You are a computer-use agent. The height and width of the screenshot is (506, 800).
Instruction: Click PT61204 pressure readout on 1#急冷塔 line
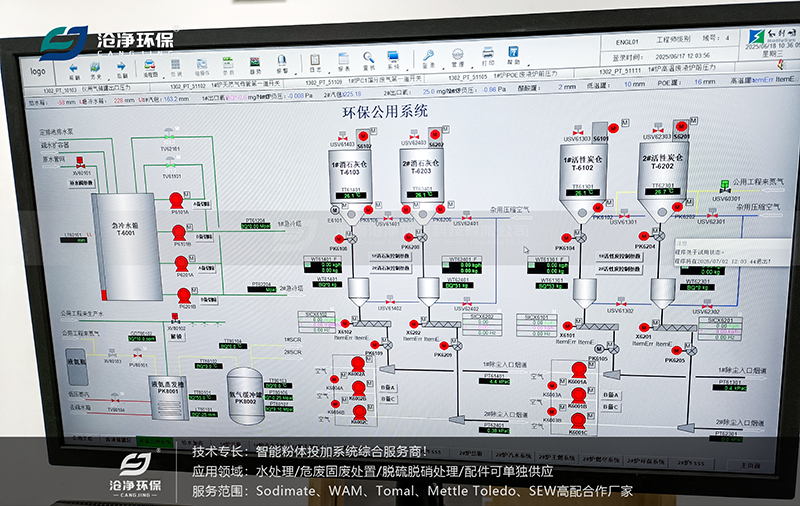pyautogui.click(x=256, y=226)
